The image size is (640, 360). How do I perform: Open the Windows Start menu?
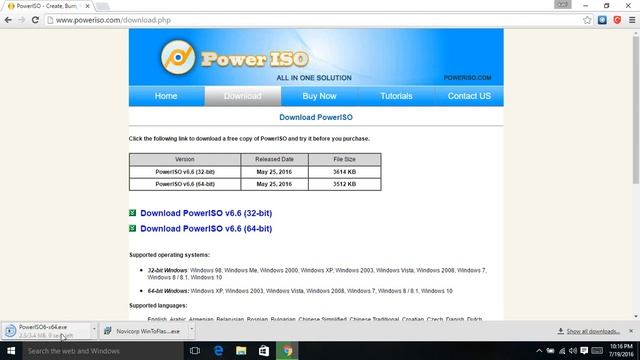point(11,351)
